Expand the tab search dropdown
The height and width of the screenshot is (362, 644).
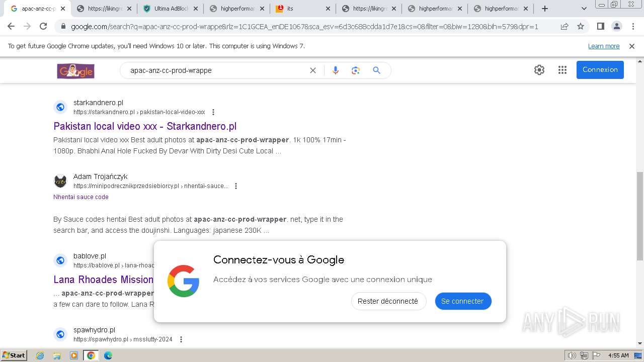tap(584, 9)
